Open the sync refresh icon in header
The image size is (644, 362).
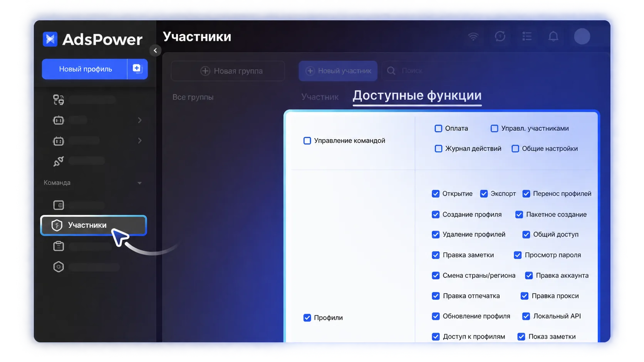[500, 37]
